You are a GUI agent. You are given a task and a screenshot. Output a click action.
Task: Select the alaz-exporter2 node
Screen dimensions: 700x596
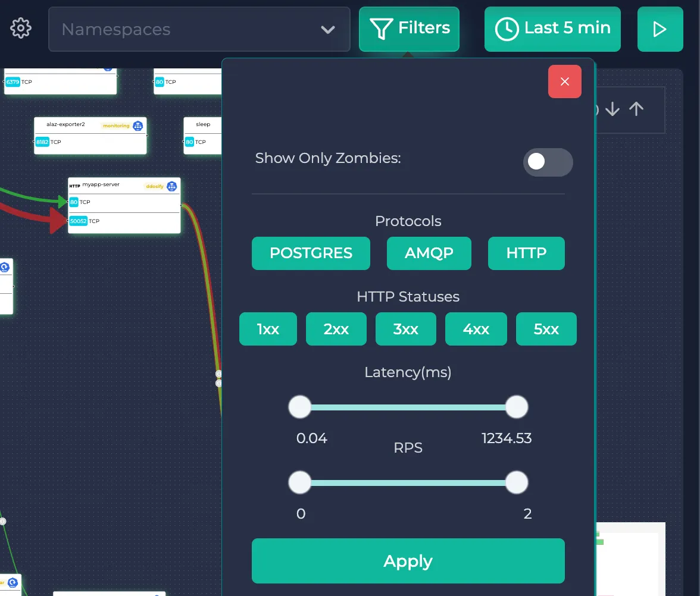pyautogui.click(x=90, y=136)
